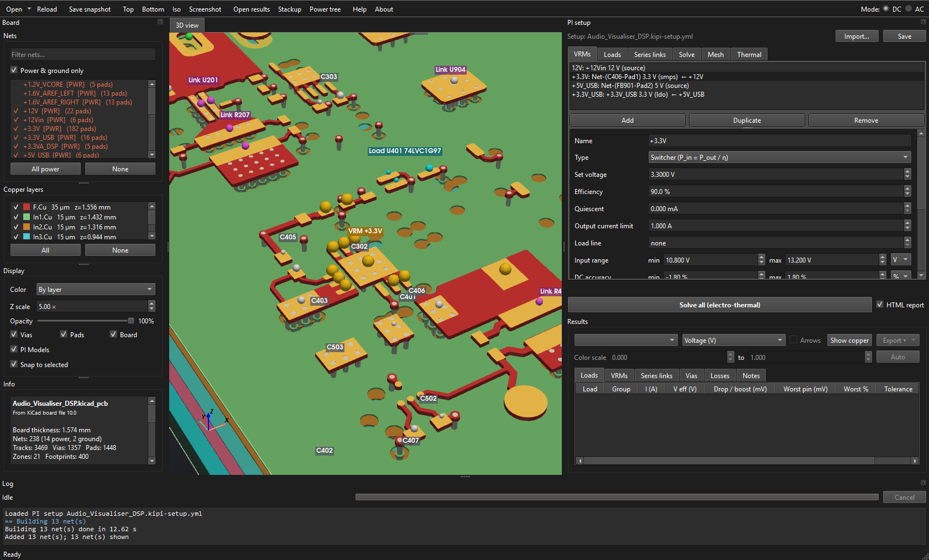929x560 pixels.
Task: Disable Snap to selected
Action: point(14,364)
